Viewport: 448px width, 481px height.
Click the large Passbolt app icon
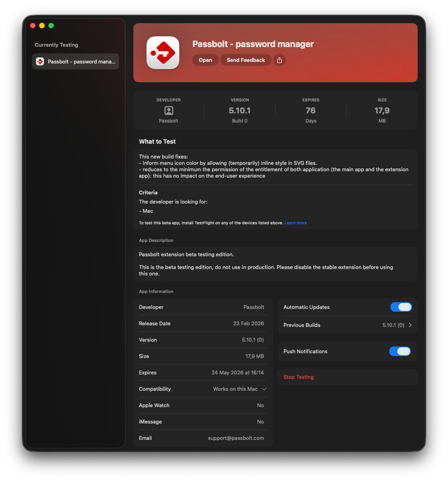click(163, 53)
